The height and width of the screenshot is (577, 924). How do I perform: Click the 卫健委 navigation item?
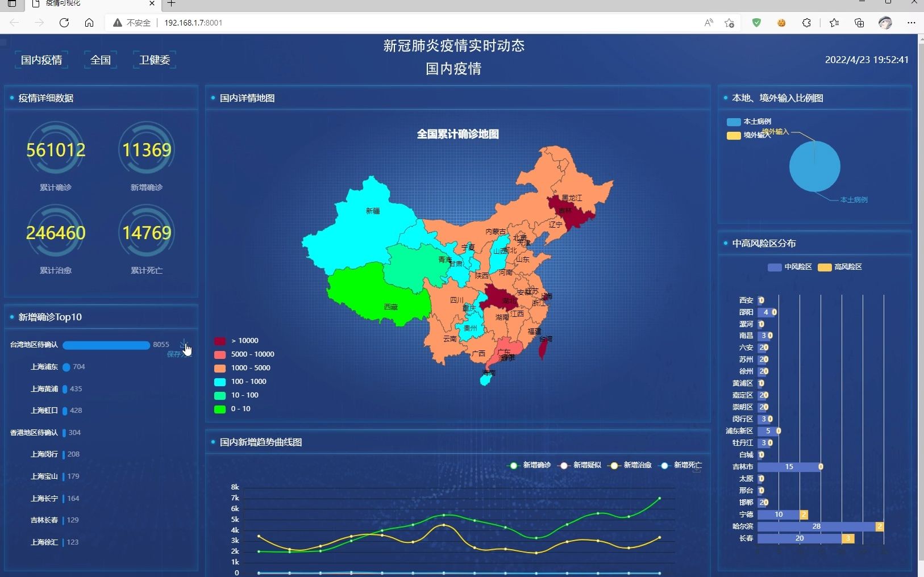(x=153, y=59)
